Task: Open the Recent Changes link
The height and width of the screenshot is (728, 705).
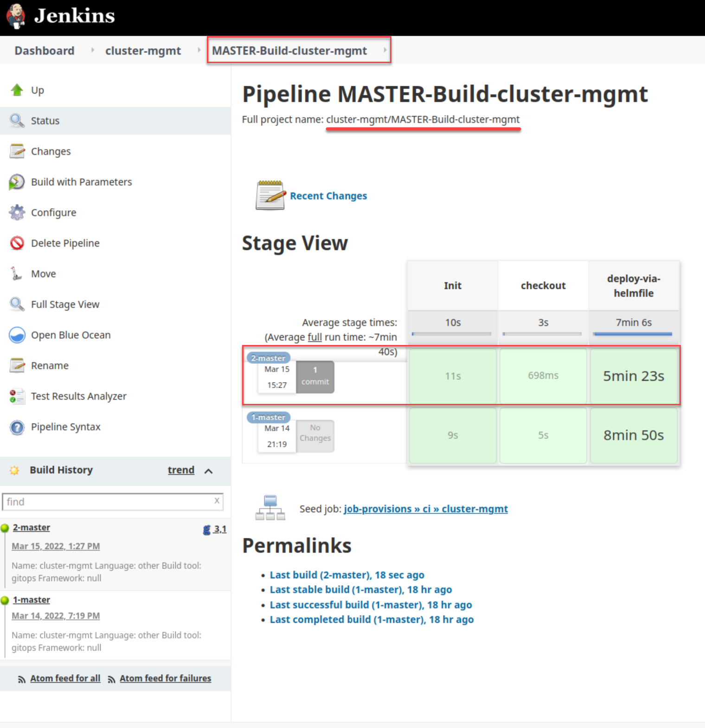Action: [328, 196]
